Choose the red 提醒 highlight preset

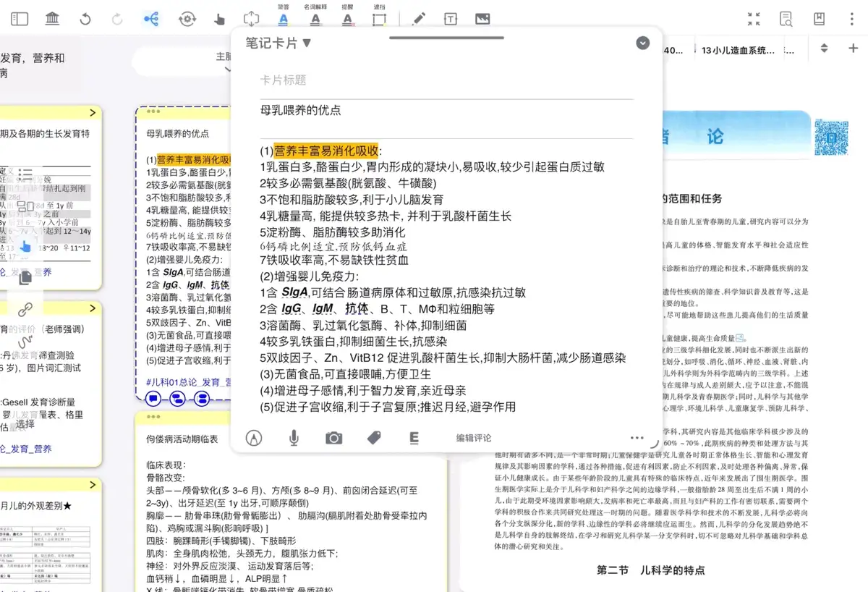point(348,16)
